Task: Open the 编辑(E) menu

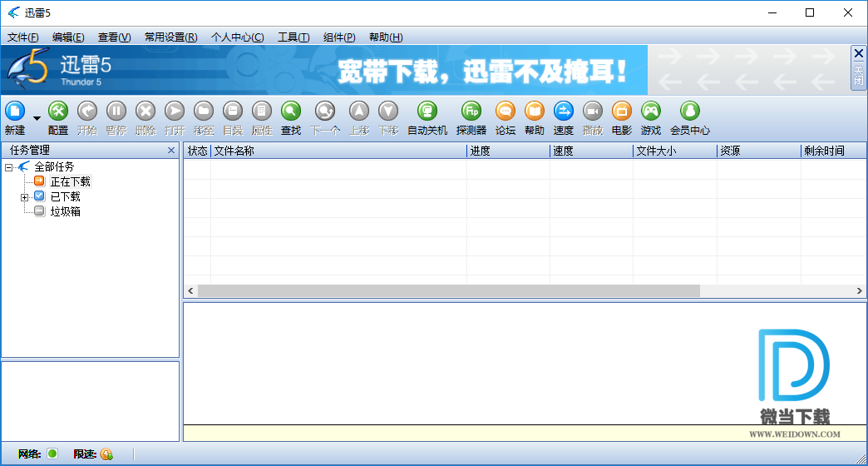Action: pyautogui.click(x=68, y=37)
